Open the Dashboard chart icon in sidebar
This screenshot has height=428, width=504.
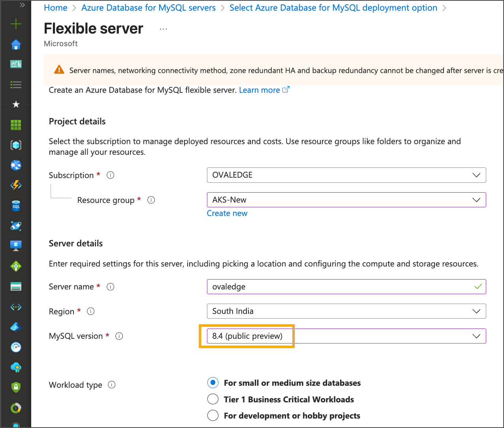(x=16, y=64)
